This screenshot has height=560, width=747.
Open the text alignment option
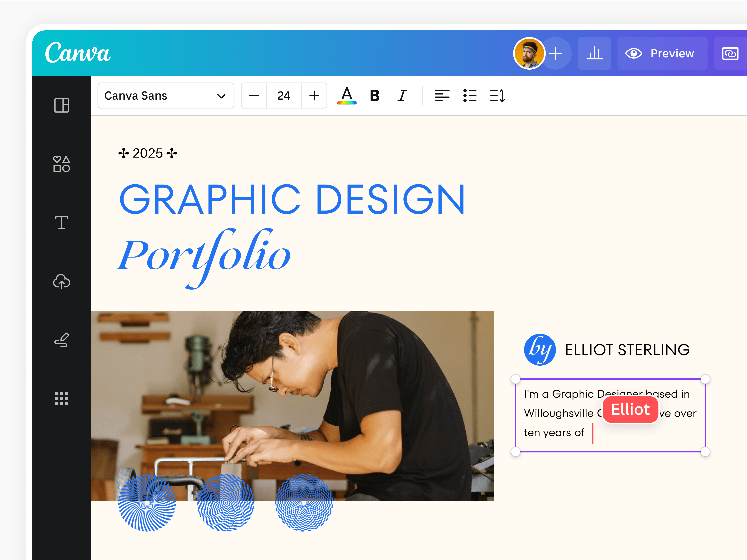pos(442,96)
